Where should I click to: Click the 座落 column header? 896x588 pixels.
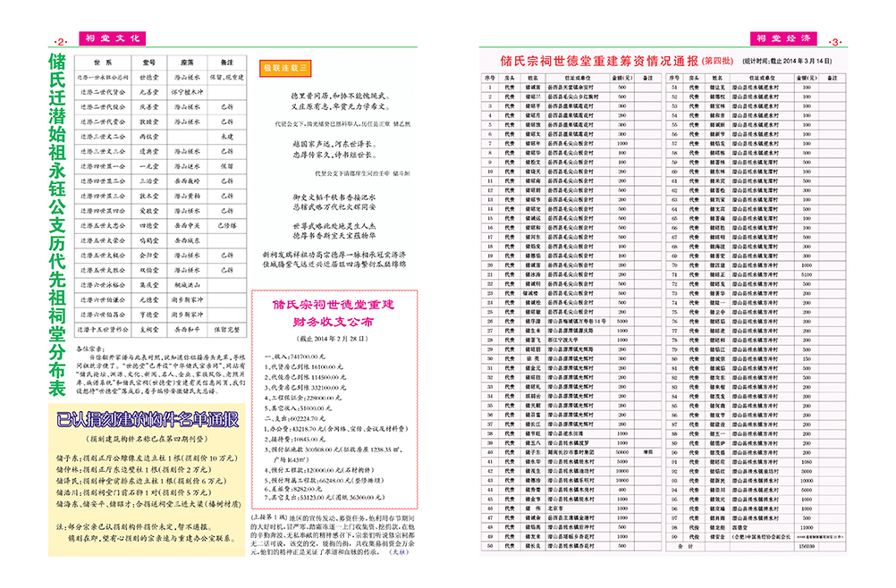click(187, 63)
